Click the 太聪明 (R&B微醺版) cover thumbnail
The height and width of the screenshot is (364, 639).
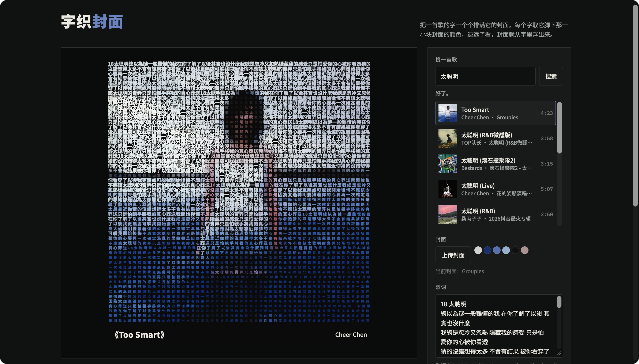click(448, 139)
